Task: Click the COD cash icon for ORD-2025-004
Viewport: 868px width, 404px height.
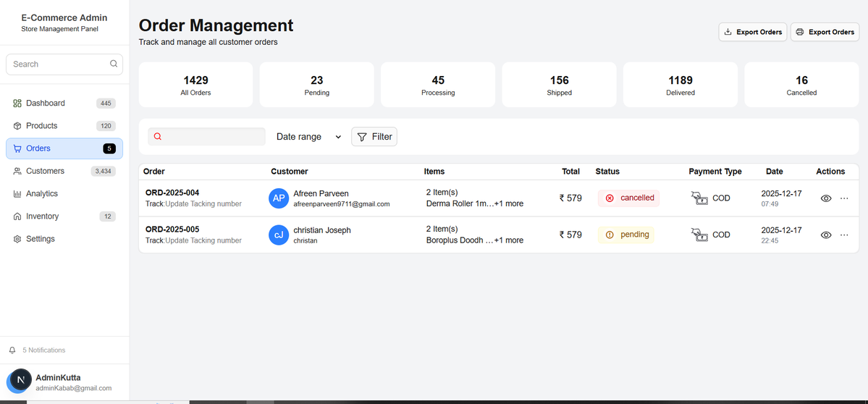Action: tap(700, 198)
